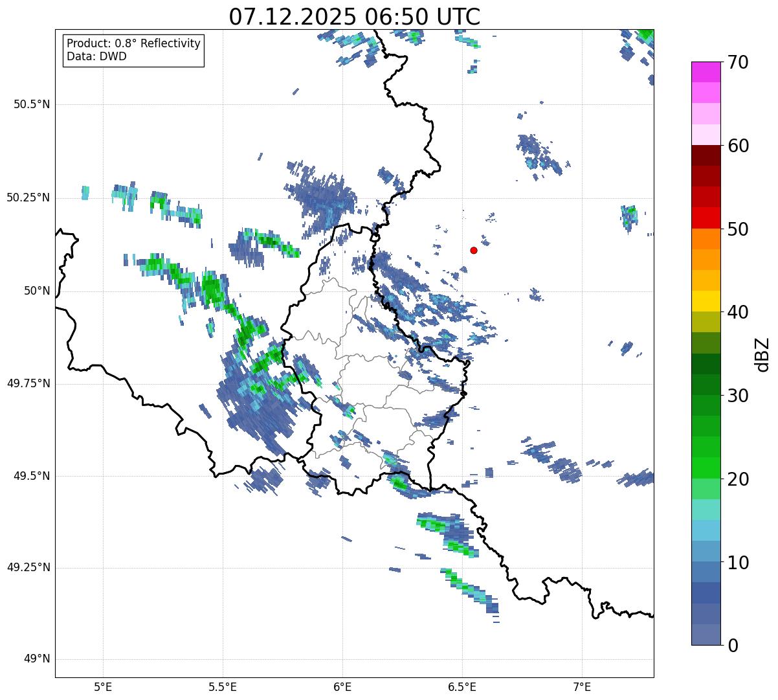Click the 49.25°N latitude label
778x700 pixels.
click(28, 568)
